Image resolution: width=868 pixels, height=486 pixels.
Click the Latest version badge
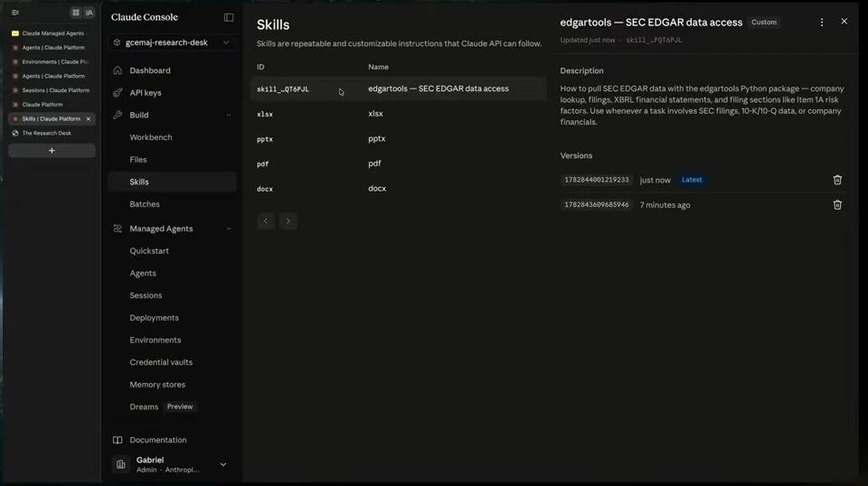(692, 180)
